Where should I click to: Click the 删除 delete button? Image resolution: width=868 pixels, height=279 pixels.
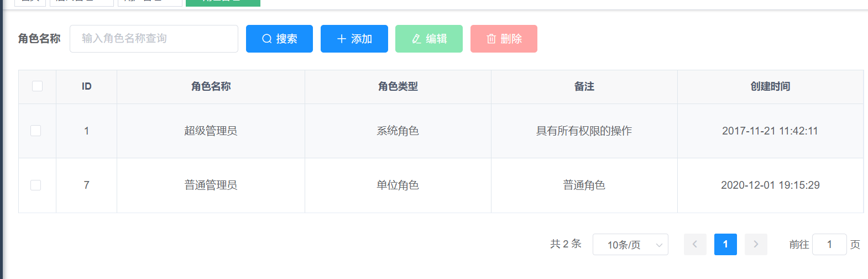[504, 39]
